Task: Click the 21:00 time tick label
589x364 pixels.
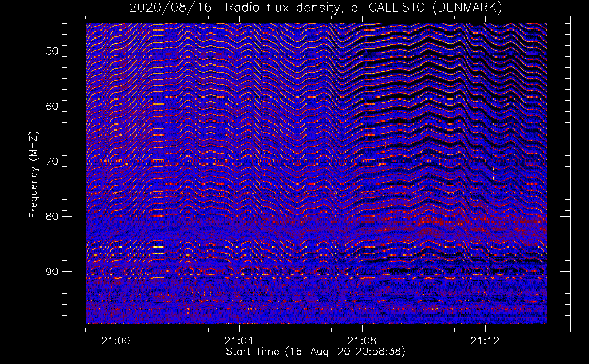Action: [x=116, y=341]
